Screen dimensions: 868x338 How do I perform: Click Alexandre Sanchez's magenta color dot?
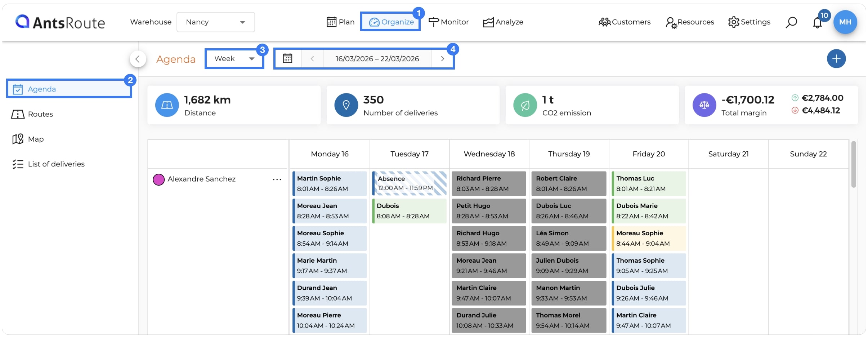coord(159,179)
